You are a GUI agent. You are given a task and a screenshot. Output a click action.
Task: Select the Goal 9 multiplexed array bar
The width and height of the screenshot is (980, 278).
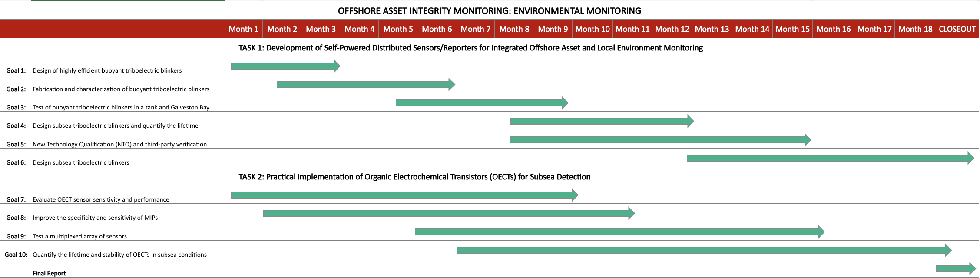tap(619, 232)
